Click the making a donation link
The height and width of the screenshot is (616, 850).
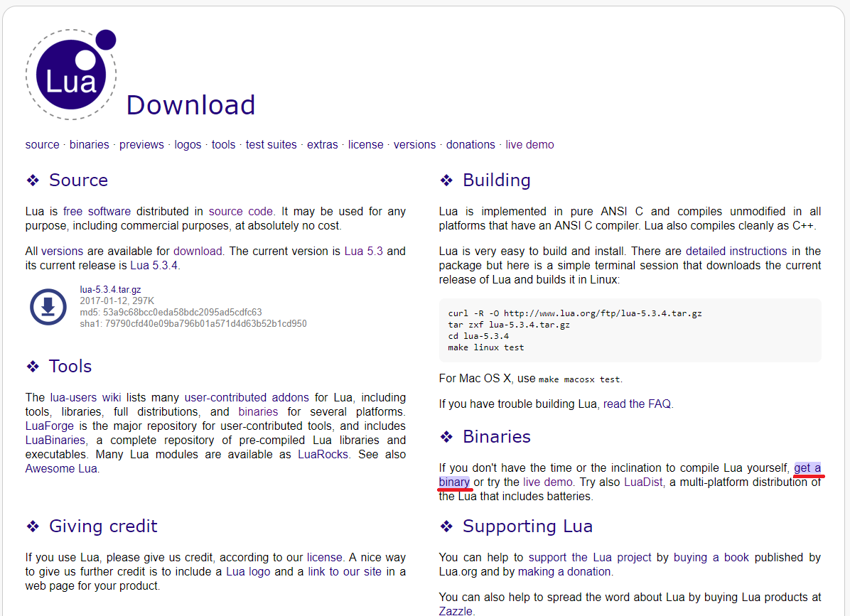[x=564, y=571]
